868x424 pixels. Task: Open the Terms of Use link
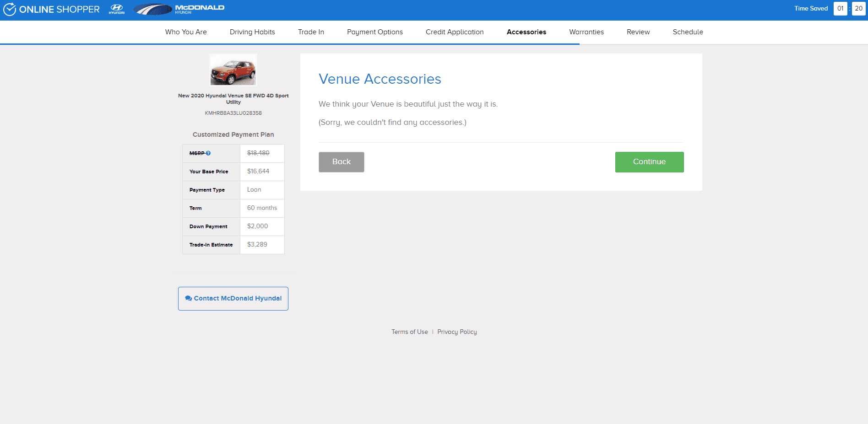point(410,332)
